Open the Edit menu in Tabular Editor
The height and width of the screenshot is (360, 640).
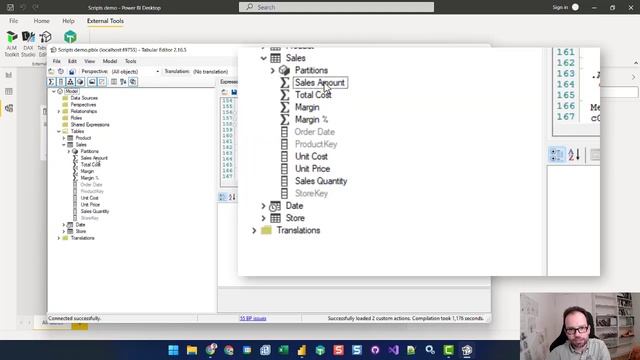pos(72,61)
